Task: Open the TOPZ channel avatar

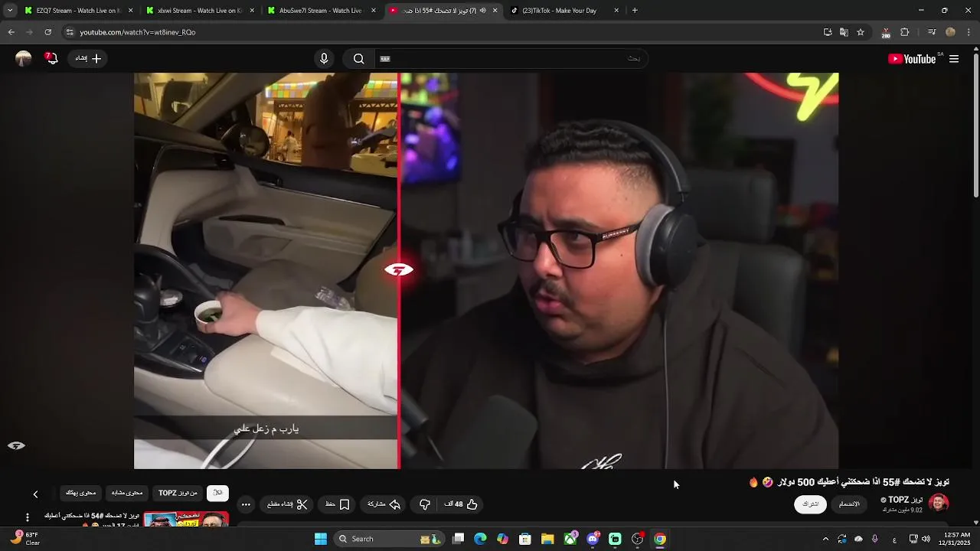Action: pos(939,503)
